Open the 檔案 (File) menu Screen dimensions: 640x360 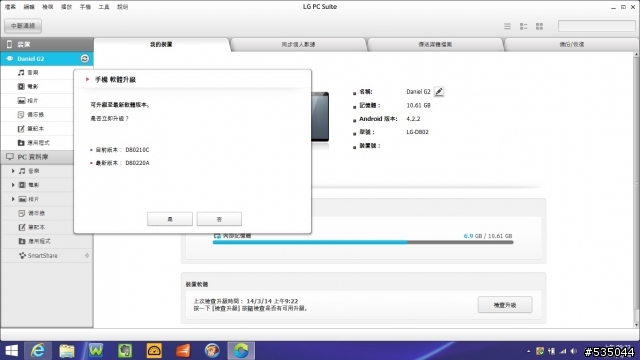tap(10, 7)
